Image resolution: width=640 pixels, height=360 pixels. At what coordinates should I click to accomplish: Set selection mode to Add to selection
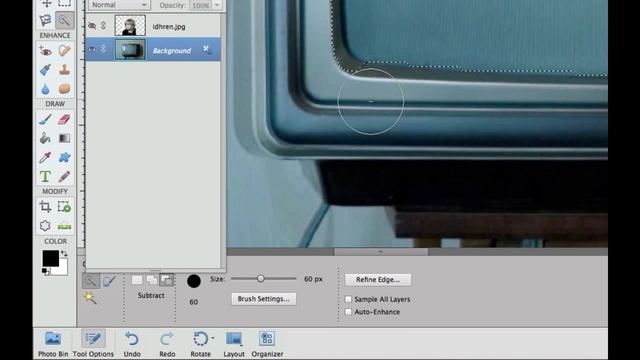coord(152,280)
